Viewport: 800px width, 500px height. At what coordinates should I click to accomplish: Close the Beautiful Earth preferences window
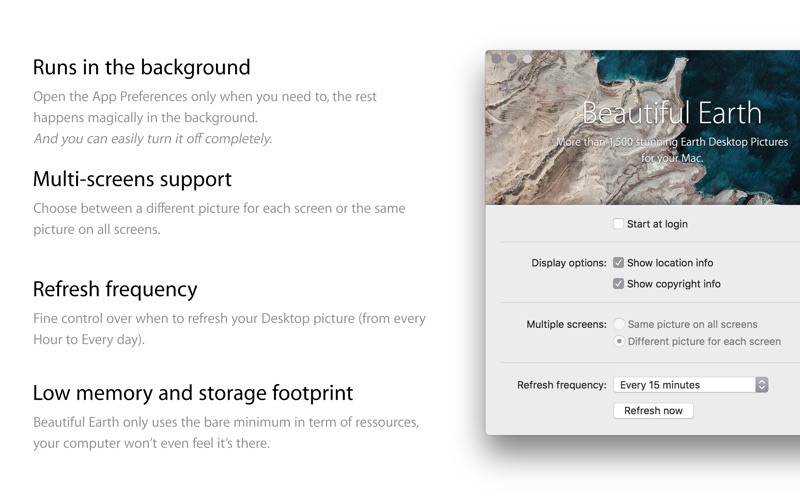coord(496,59)
